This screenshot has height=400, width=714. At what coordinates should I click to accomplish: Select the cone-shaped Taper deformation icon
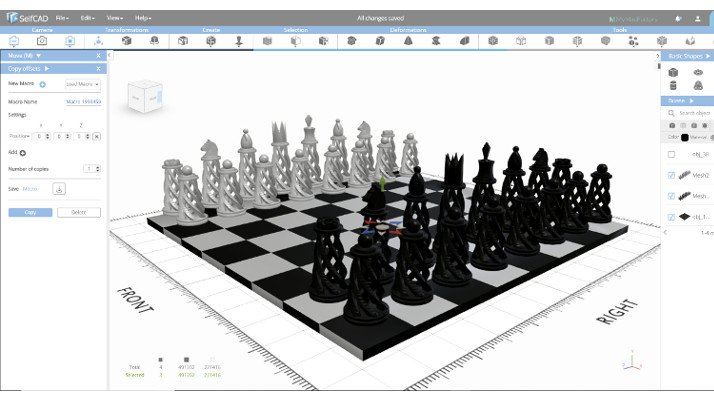(408, 41)
